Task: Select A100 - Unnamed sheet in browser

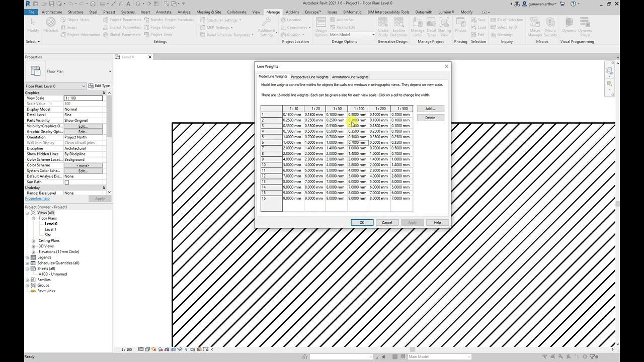Action: coord(52,275)
